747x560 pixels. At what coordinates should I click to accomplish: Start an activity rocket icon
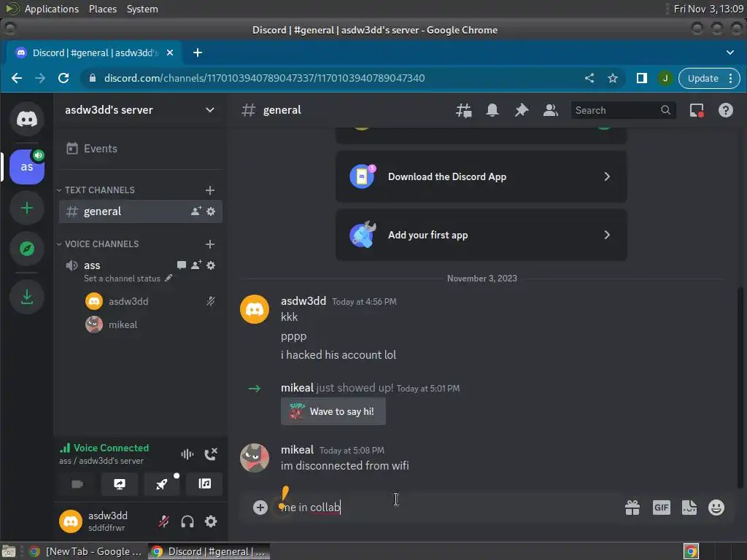pos(162,484)
